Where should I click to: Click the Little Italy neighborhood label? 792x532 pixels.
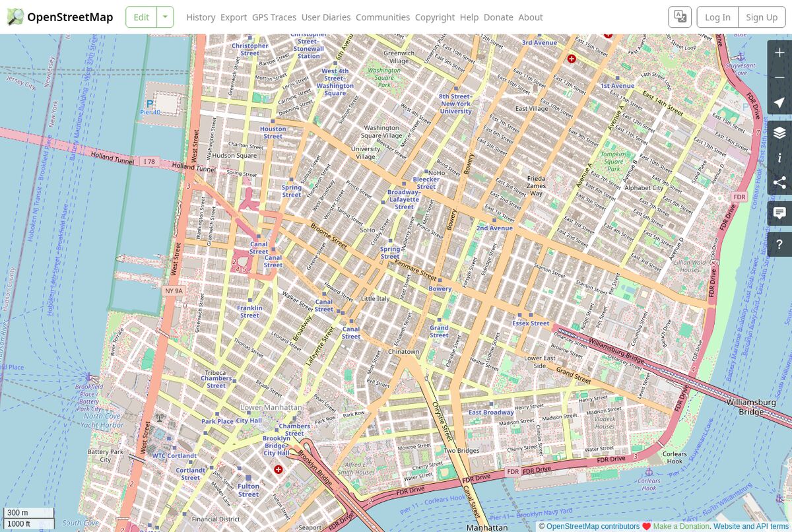click(376, 299)
